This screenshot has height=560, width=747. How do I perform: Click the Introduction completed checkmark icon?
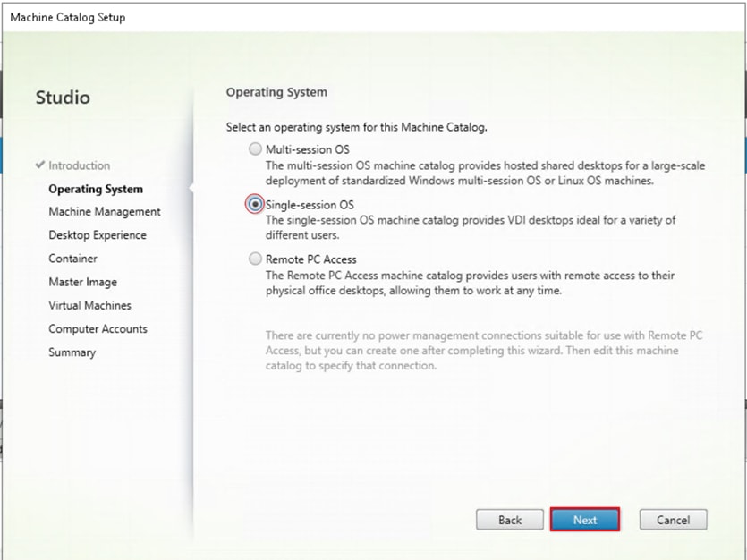40,165
